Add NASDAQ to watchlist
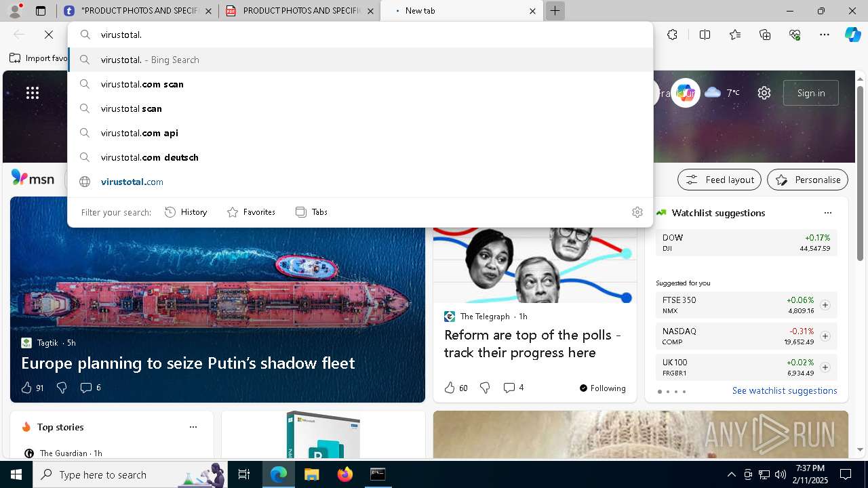Viewport: 868px width, 488px height. [x=825, y=336]
